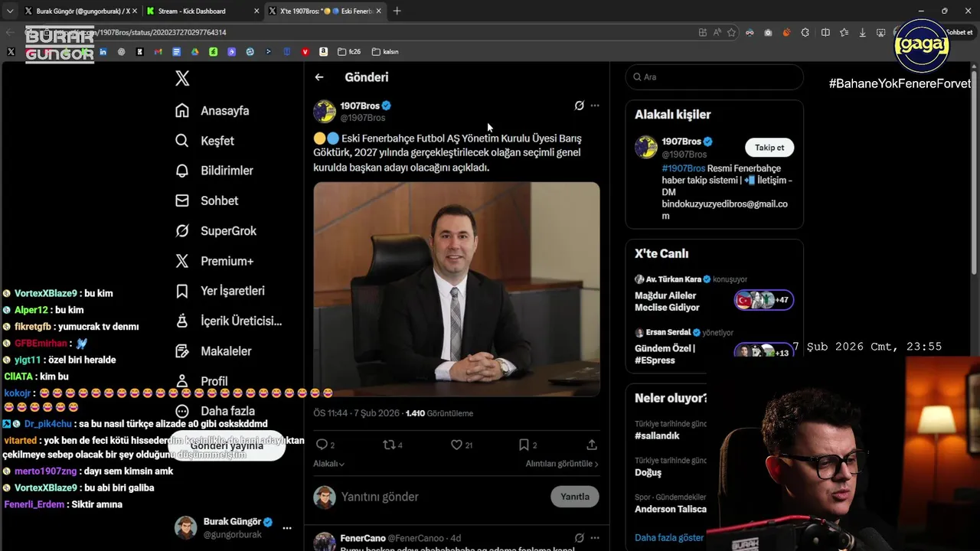Image resolution: width=980 pixels, height=551 pixels.
Task: Open favorites list icon in toolbar
Action: pyautogui.click(x=844, y=32)
